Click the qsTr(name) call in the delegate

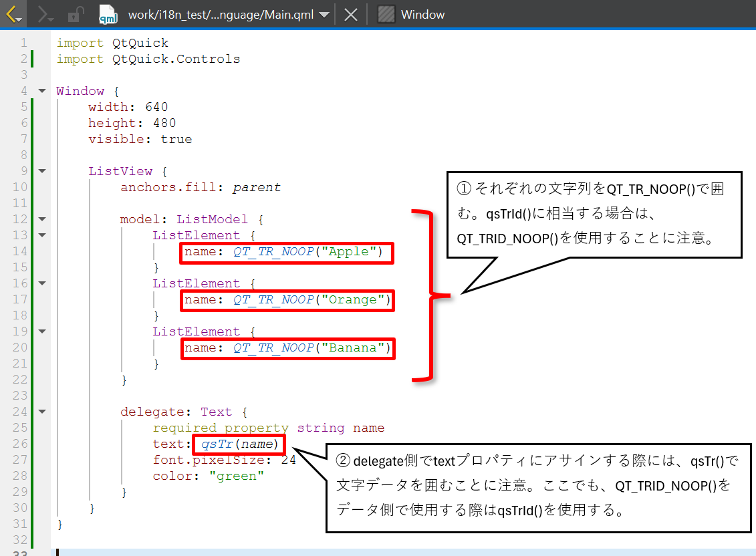click(238, 444)
